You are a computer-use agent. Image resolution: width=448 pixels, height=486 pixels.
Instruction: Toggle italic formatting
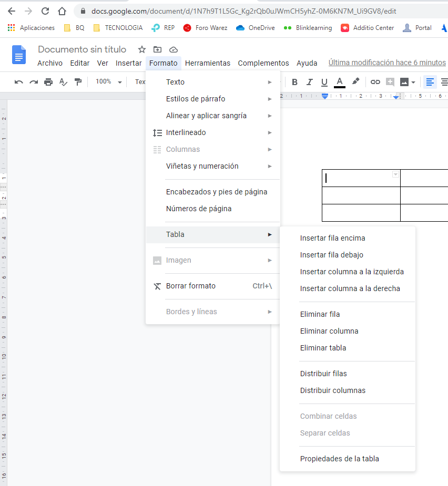pyautogui.click(x=309, y=82)
